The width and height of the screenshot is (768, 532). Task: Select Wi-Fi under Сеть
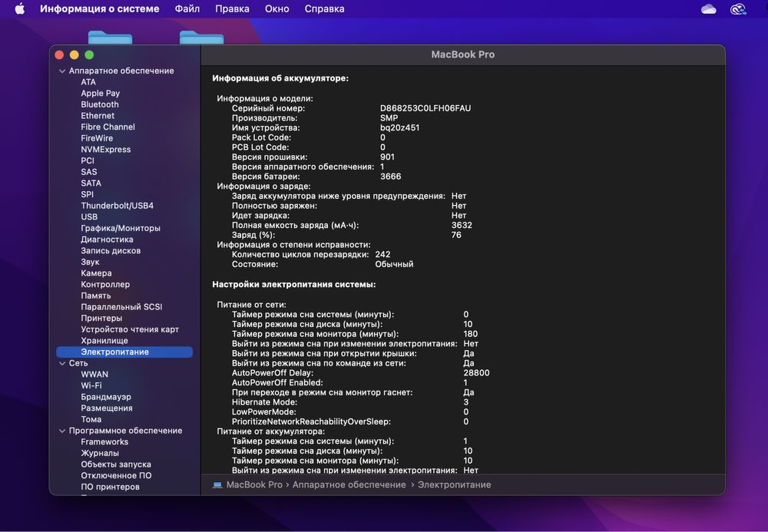tap(91, 386)
